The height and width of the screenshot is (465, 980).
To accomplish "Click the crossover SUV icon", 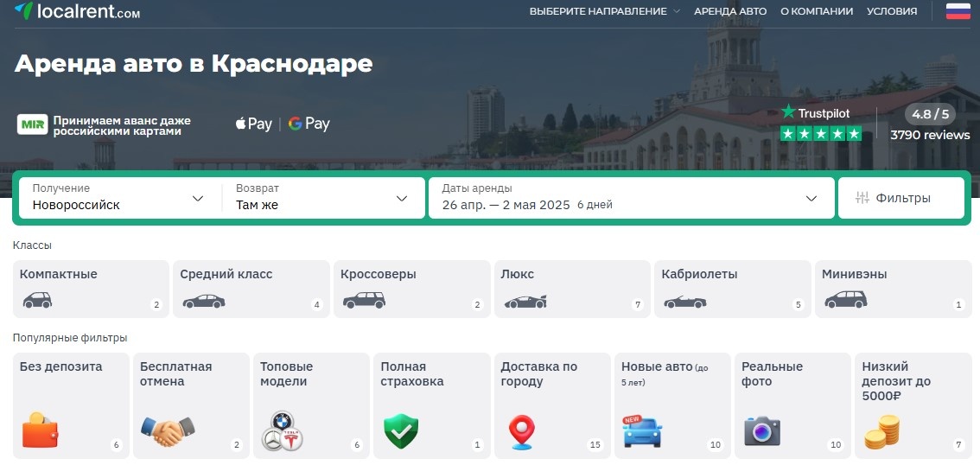I will tap(364, 301).
